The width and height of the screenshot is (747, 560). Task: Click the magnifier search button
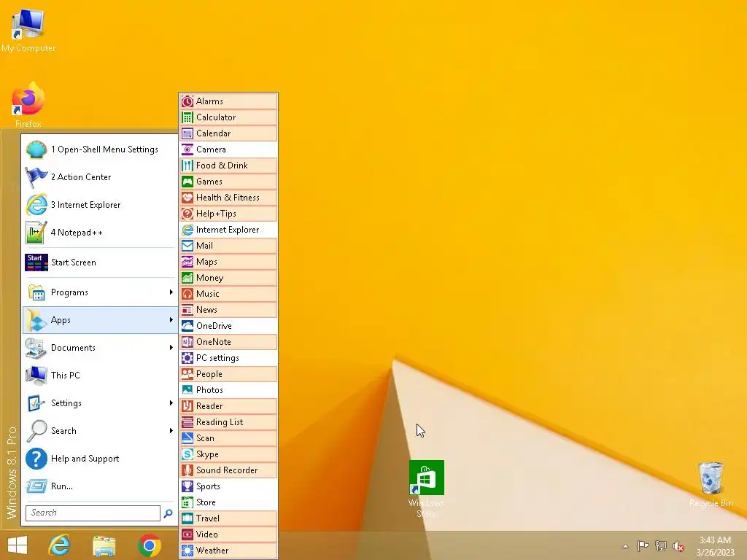[169, 513]
